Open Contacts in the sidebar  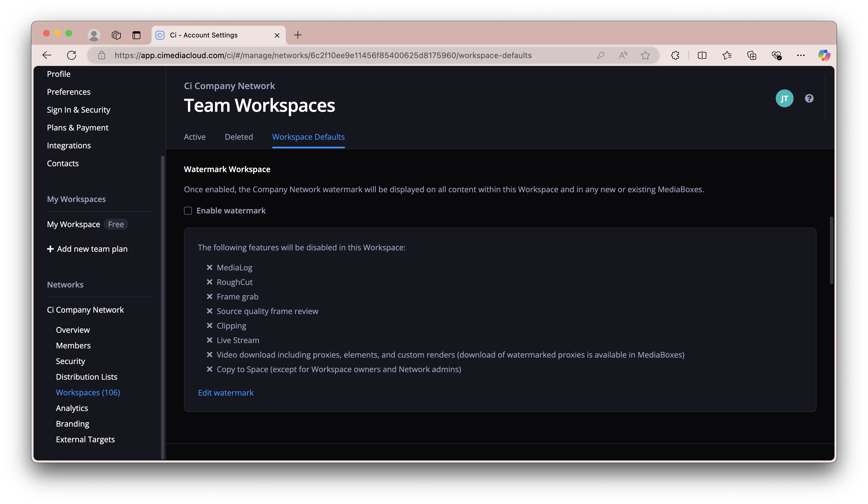point(63,163)
